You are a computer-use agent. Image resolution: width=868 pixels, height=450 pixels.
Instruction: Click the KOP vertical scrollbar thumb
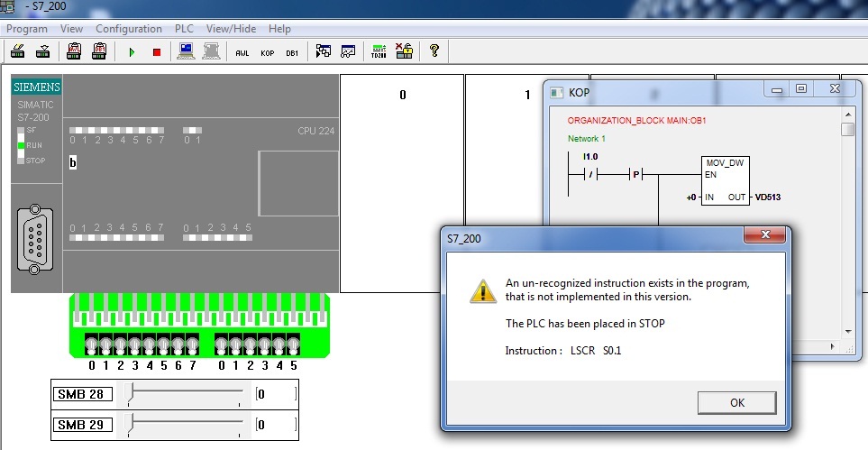point(847,129)
